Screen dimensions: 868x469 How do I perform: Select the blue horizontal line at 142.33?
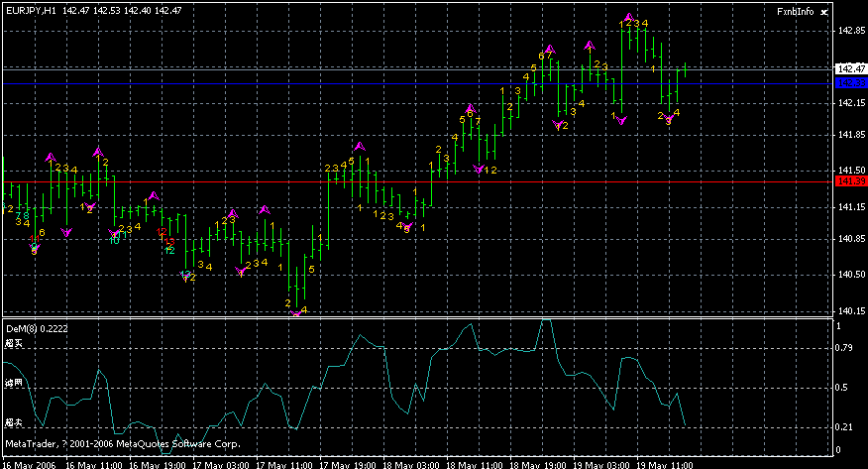coord(418,83)
